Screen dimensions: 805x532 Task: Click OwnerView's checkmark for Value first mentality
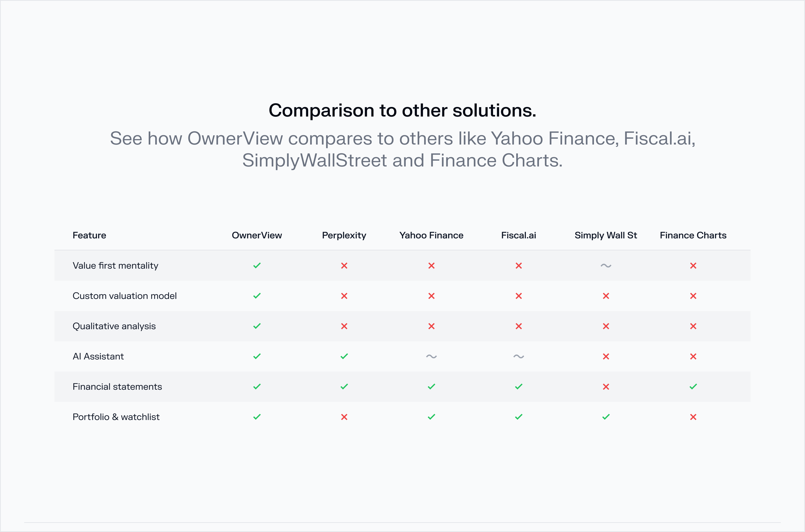[257, 266]
